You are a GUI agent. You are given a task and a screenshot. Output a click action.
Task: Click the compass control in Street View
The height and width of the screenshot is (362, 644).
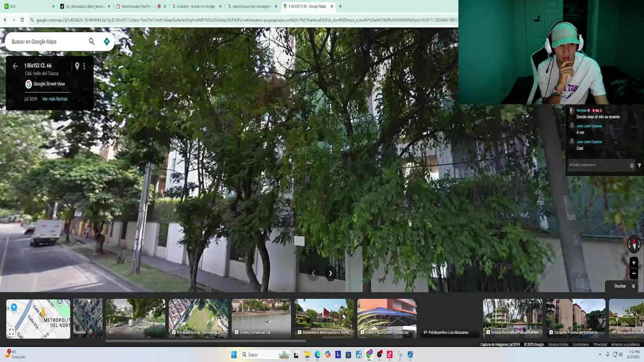tap(634, 244)
